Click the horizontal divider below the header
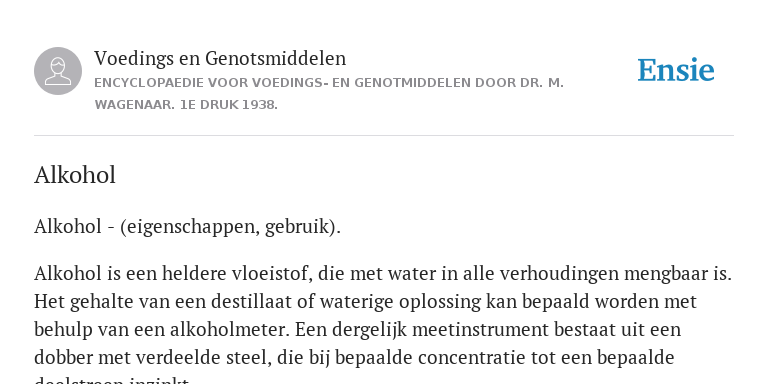 pos(384,135)
